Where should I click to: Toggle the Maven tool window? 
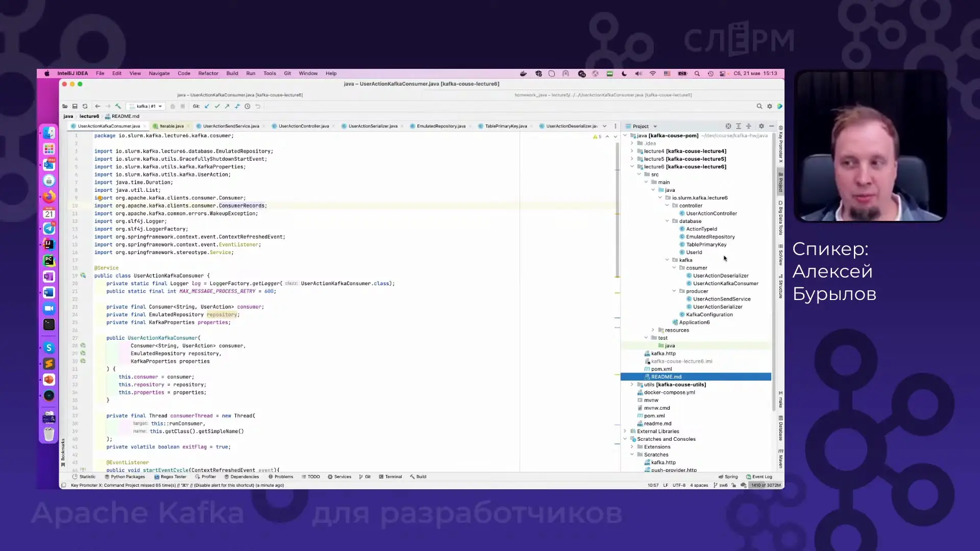[x=780, y=459]
